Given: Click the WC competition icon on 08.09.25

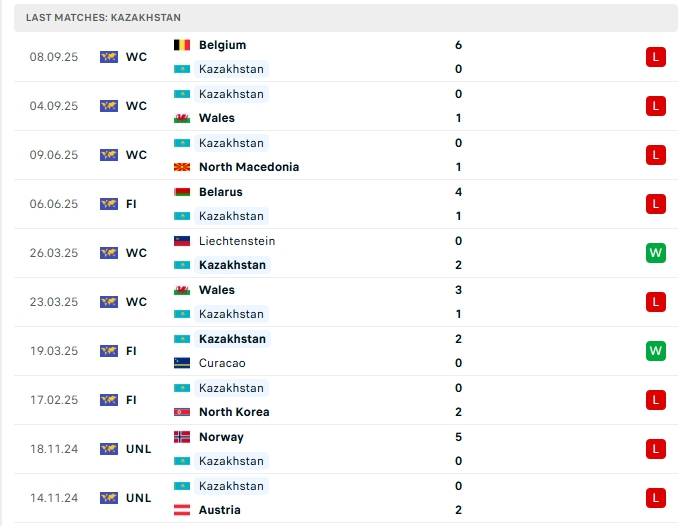Looking at the screenshot, I should tap(109, 57).
